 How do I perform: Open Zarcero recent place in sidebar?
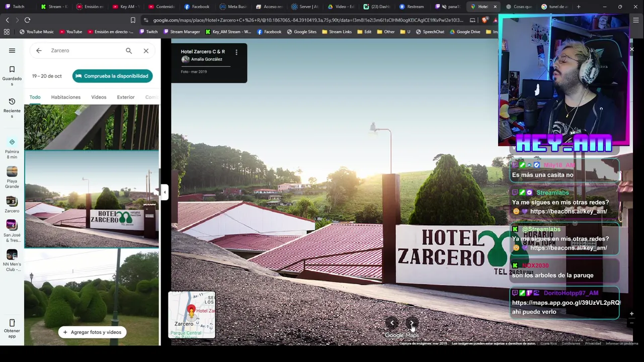[12, 204]
